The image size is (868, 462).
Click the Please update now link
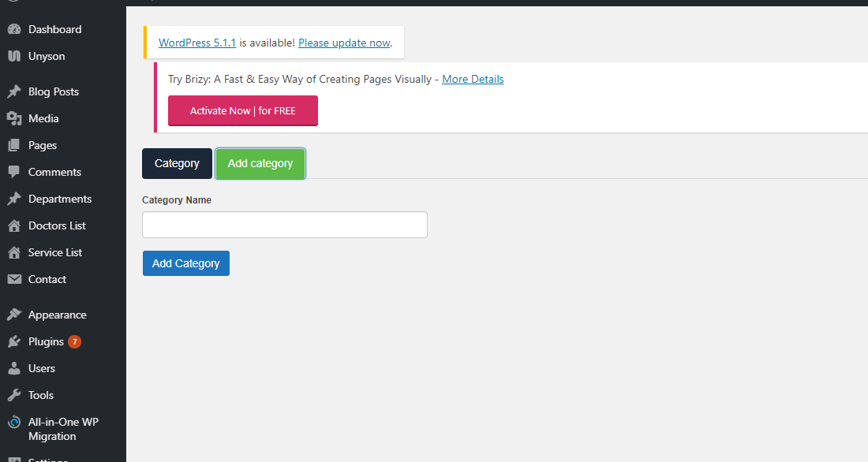point(344,43)
